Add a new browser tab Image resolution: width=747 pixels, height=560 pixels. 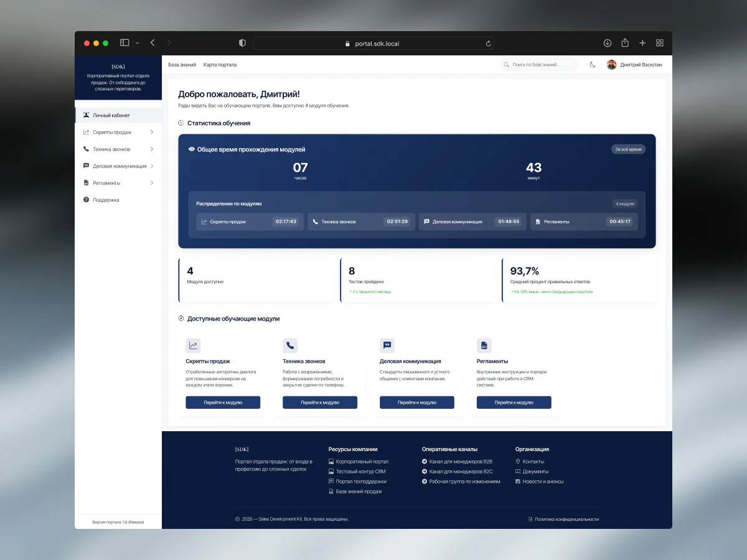(642, 43)
